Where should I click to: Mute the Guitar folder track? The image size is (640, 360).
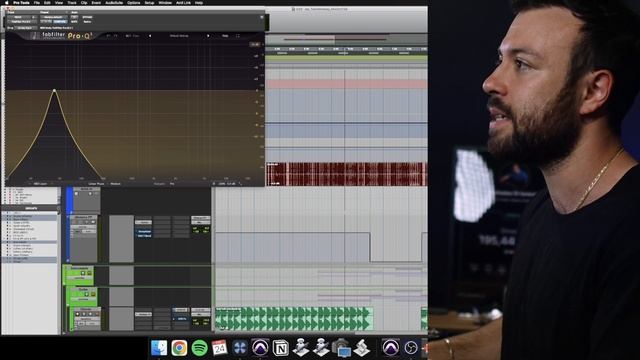coord(93,294)
